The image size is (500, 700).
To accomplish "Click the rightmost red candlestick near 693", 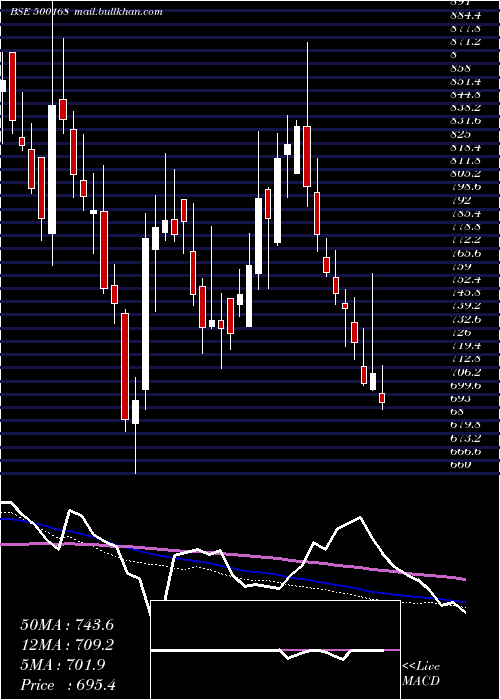I will 382,398.
